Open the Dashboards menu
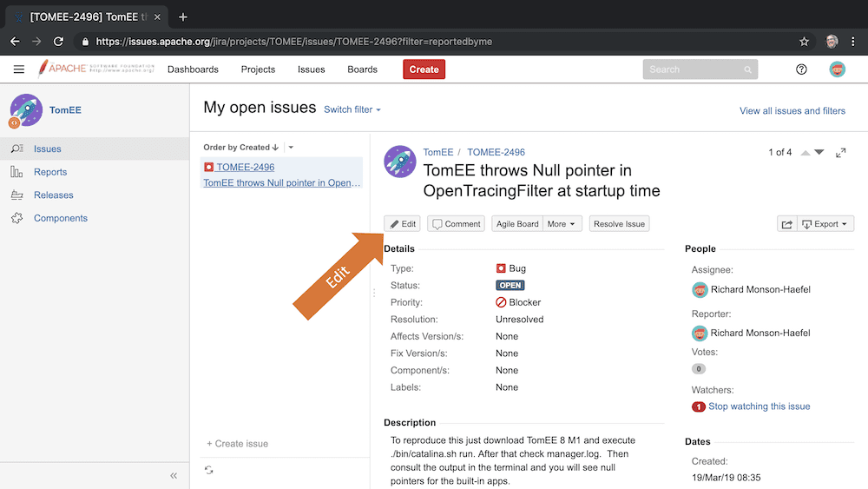This screenshot has height=489, width=868. (194, 69)
